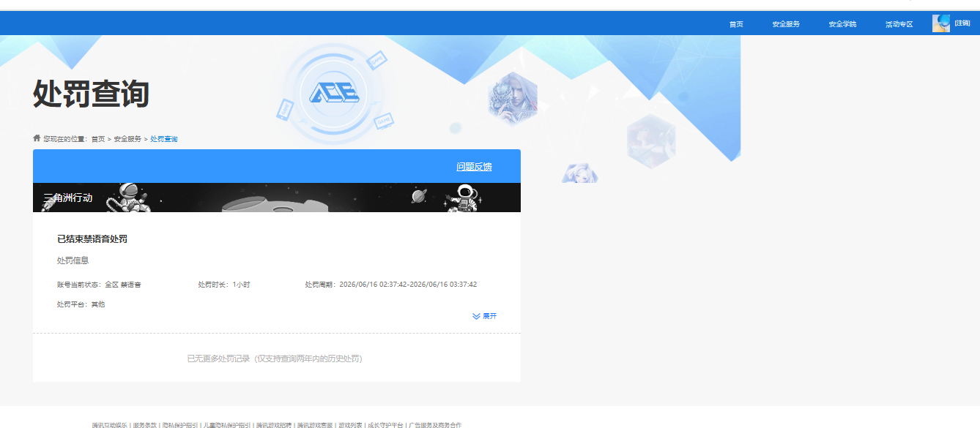Click the double-chevron icon beside 展开

point(476,316)
